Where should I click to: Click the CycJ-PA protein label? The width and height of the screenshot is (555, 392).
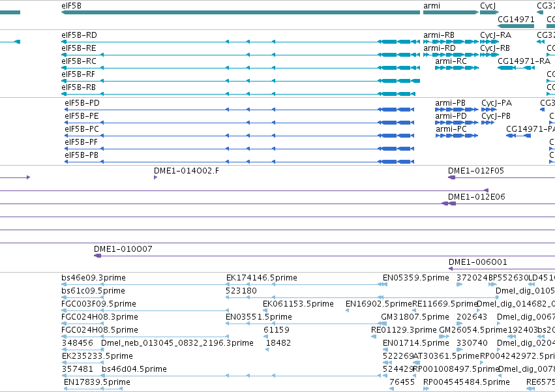496,103
